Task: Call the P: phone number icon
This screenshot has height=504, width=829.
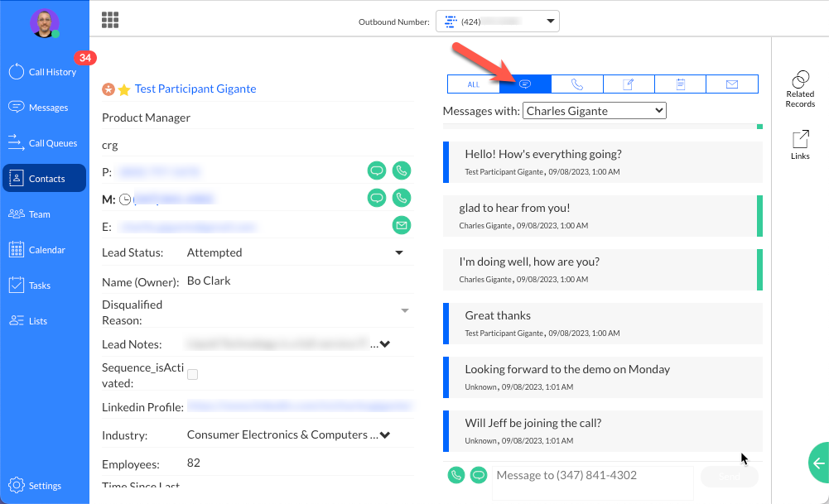Action: [x=401, y=171]
